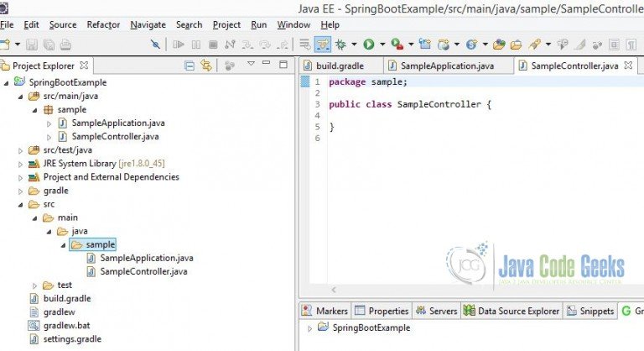
Task: Click the Open Task folder icon
Action: (x=517, y=44)
